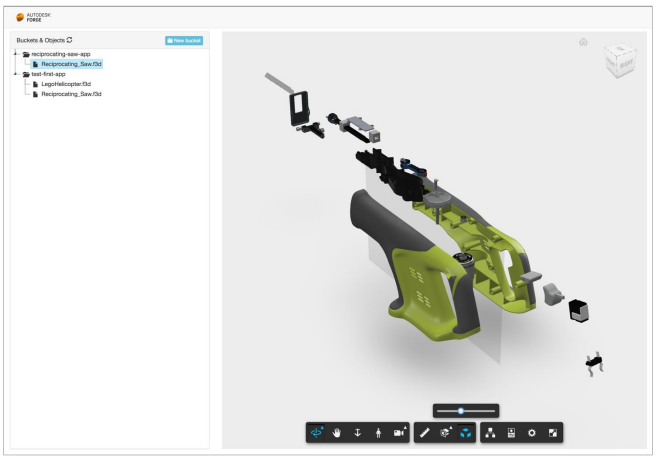
Task: Select the Orbit tool in viewer toolbar
Action: tap(316, 433)
